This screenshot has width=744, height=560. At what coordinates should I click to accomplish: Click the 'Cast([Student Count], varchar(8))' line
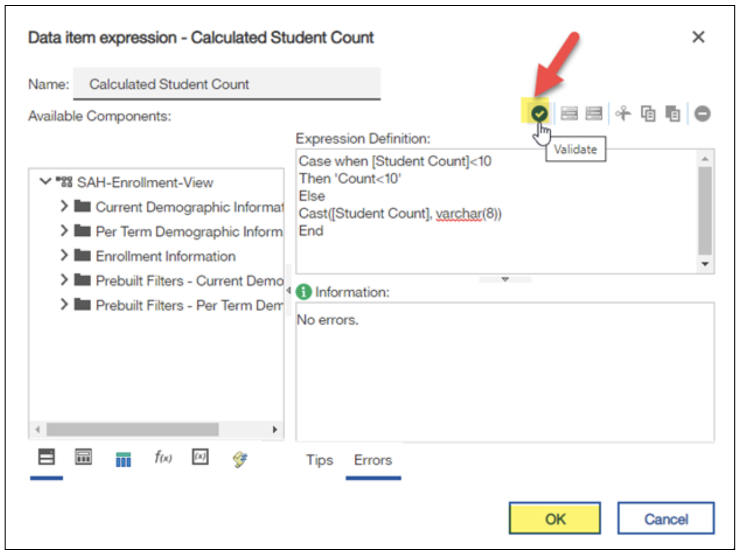(x=400, y=213)
